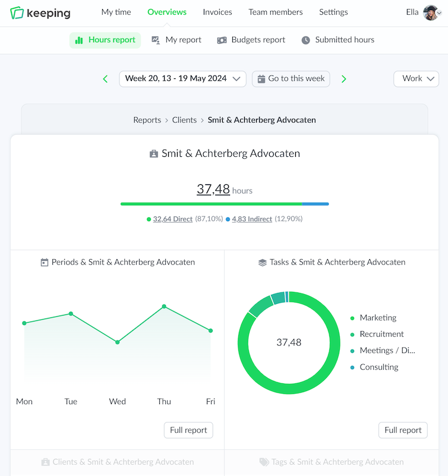Click the 32,64 Direct hours link
This screenshot has height=476, width=448.
[x=173, y=219]
